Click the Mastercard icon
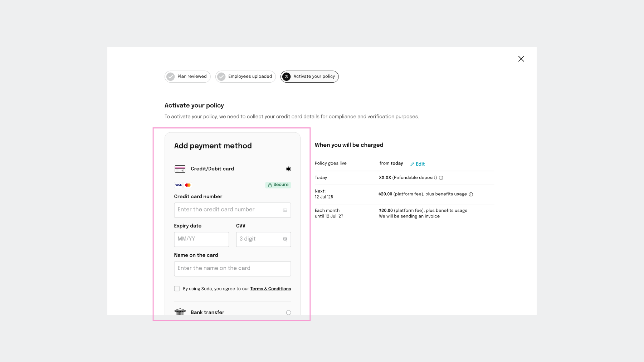Viewport: 644px width, 362px height. tap(188, 185)
